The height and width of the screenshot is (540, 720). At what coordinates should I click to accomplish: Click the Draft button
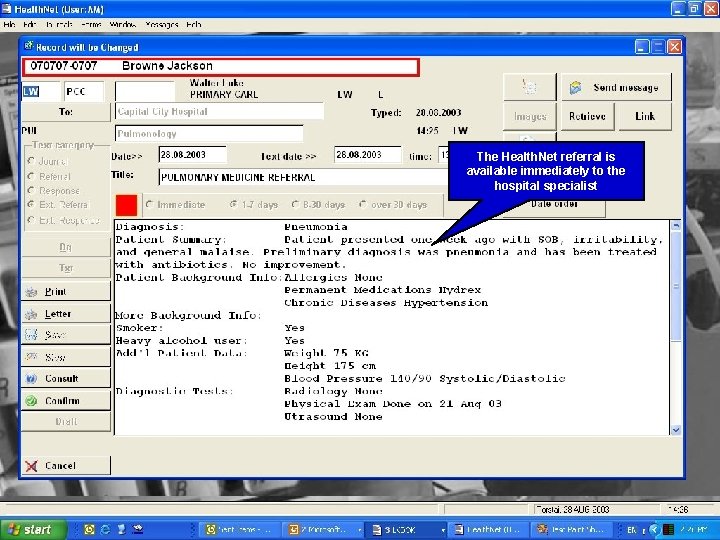point(66,422)
